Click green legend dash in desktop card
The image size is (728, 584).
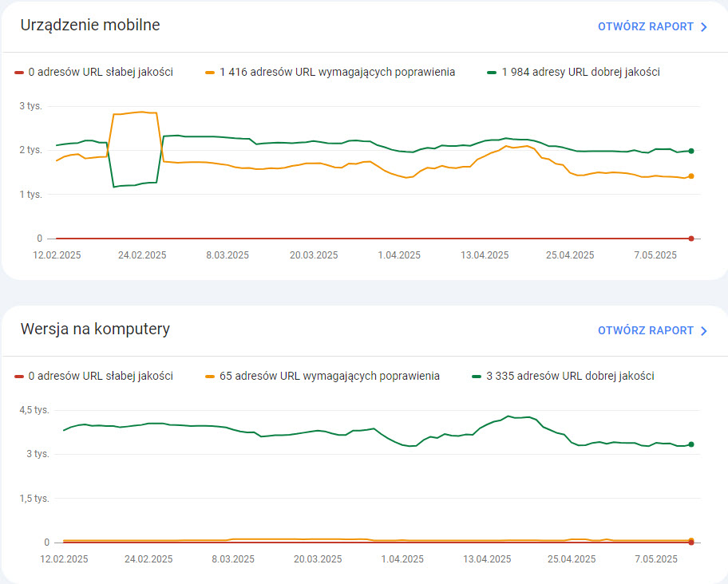477,377
